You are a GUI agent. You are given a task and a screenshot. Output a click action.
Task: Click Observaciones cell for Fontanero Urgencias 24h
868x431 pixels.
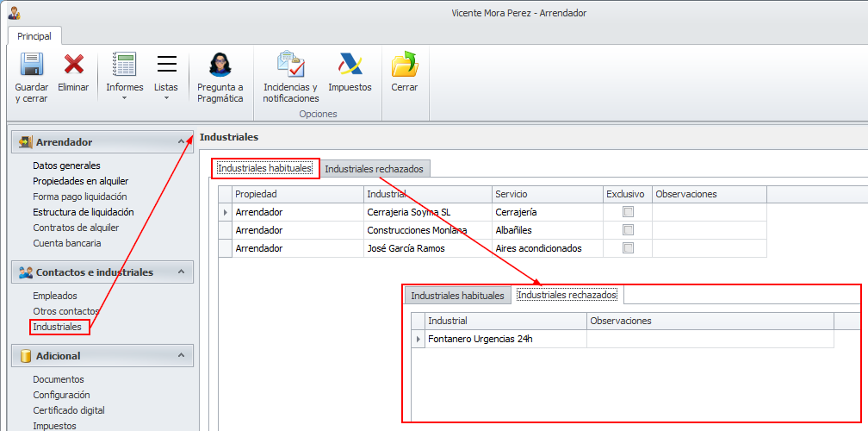[x=710, y=339]
